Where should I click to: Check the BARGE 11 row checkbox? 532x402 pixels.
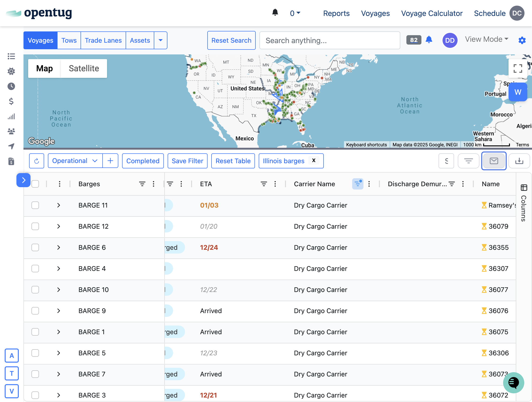[x=35, y=205]
